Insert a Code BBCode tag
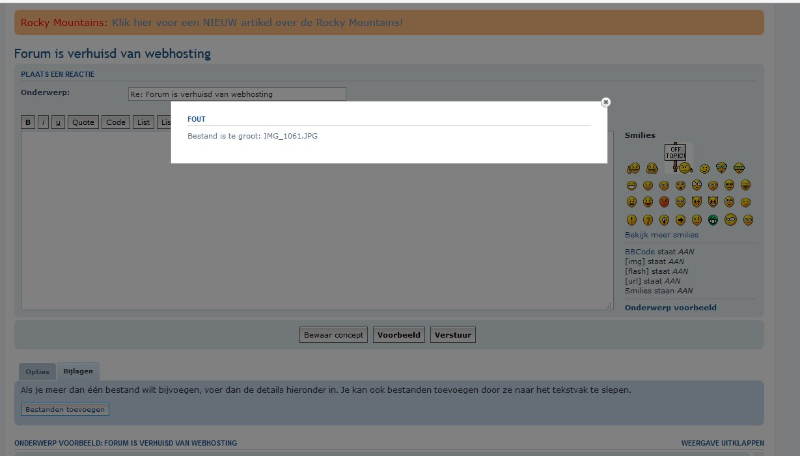 [x=116, y=122]
